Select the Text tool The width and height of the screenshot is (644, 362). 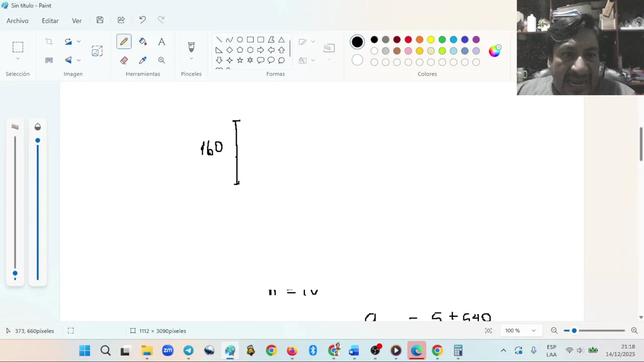162,42
